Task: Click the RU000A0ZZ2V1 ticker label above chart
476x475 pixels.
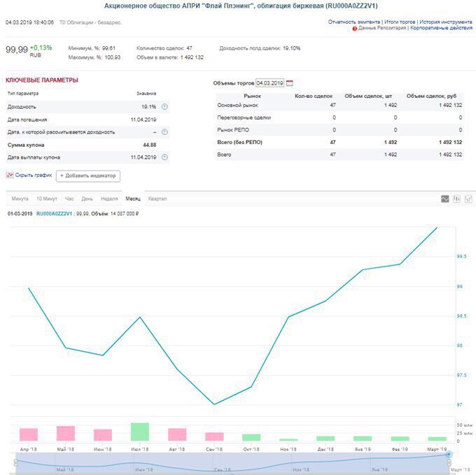Action: point(54,213)
